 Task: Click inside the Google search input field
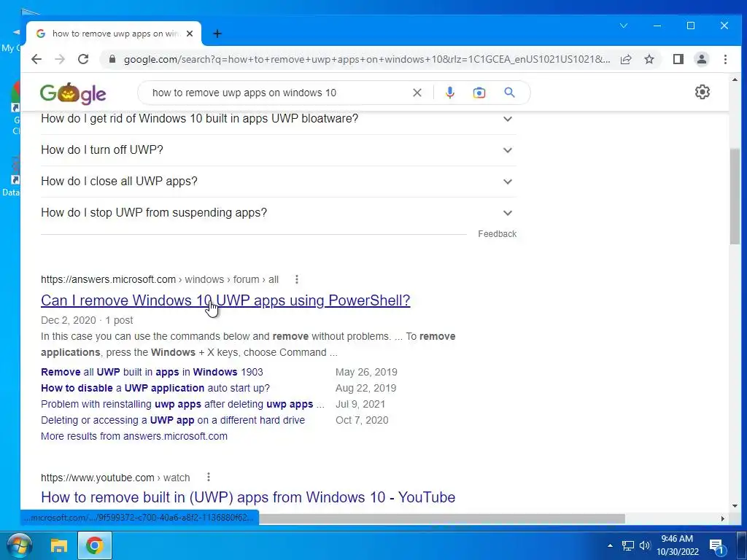[276, 93]
